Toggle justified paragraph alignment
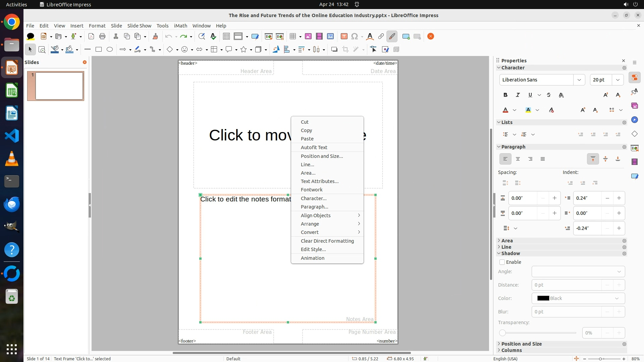 (543, 159)
